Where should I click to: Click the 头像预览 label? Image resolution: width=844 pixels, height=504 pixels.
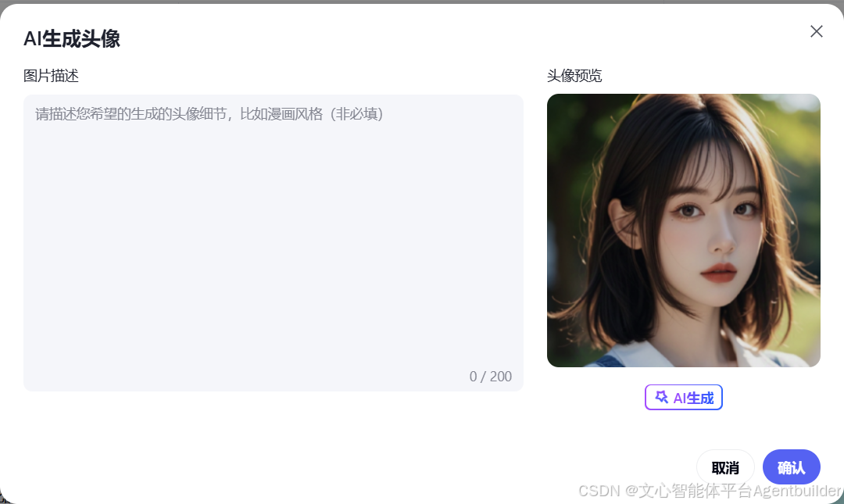(574, 76)
